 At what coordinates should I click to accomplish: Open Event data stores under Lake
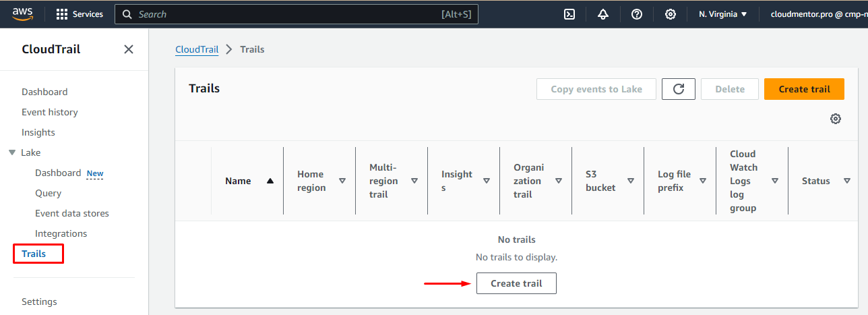(72, 213)
